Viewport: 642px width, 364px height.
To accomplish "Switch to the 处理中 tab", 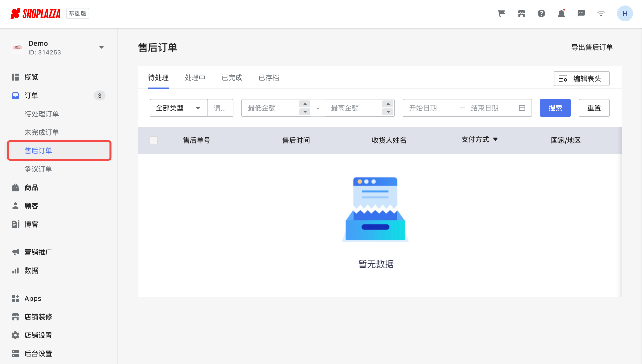I will pyautogui.click(x=195, y=78).
